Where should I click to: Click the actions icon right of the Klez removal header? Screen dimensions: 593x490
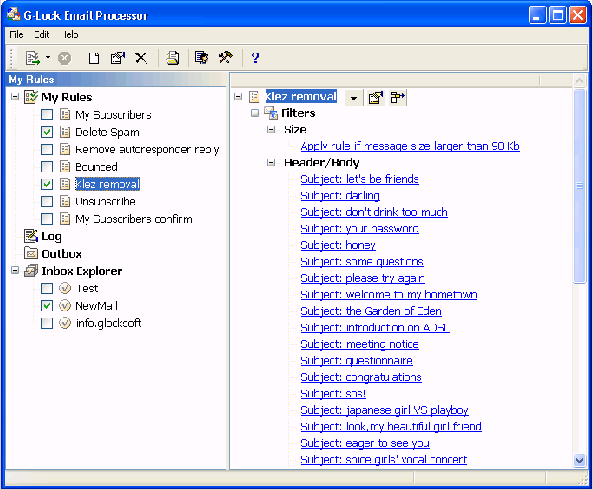tap(397, 98)
